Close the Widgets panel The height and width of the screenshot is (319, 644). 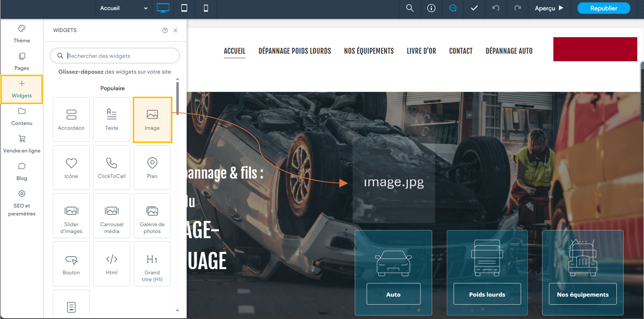click(175, 30)
